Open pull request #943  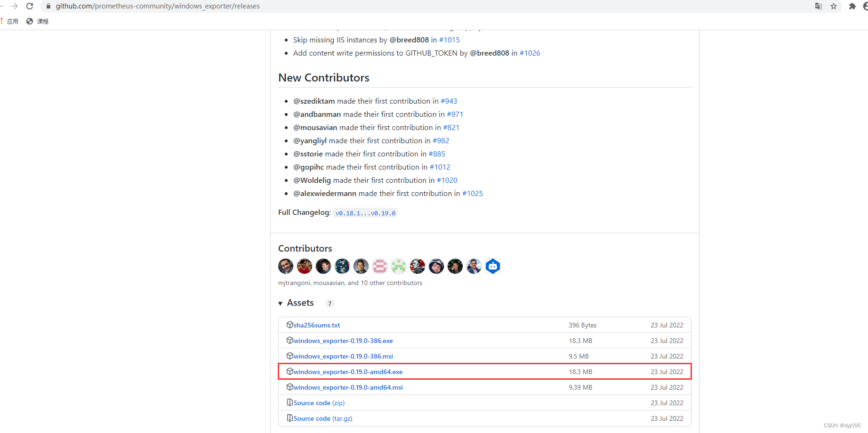pos(449,101)
